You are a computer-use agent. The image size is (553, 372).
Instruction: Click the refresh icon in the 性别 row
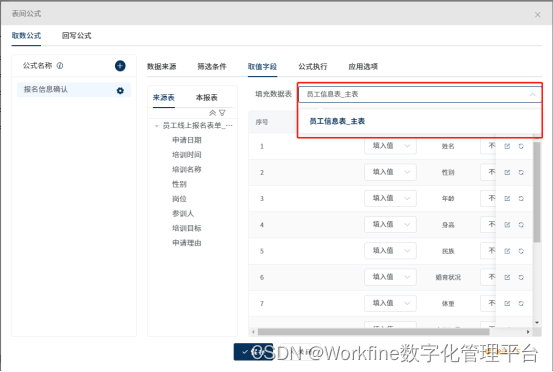click(x=521, y=172)
